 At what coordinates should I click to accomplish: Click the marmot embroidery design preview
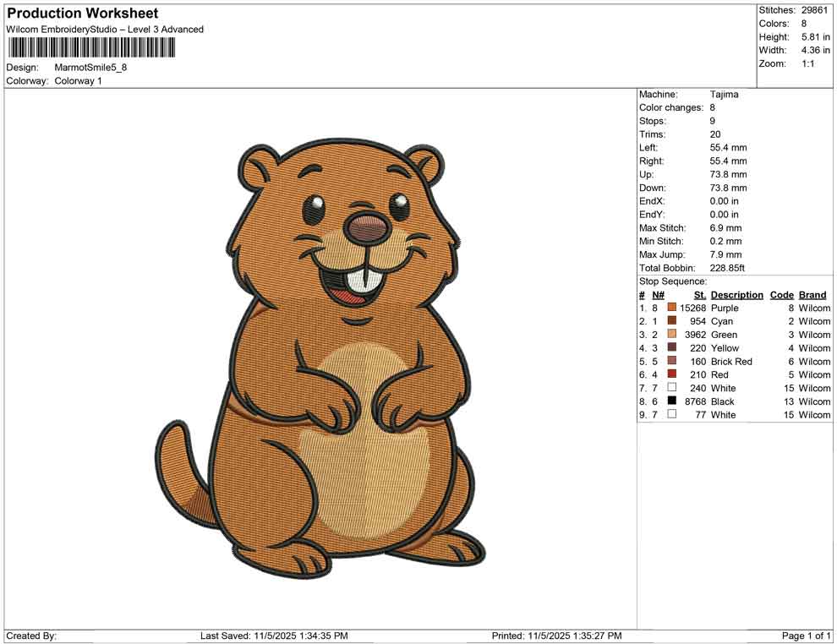tap(320, 358)
